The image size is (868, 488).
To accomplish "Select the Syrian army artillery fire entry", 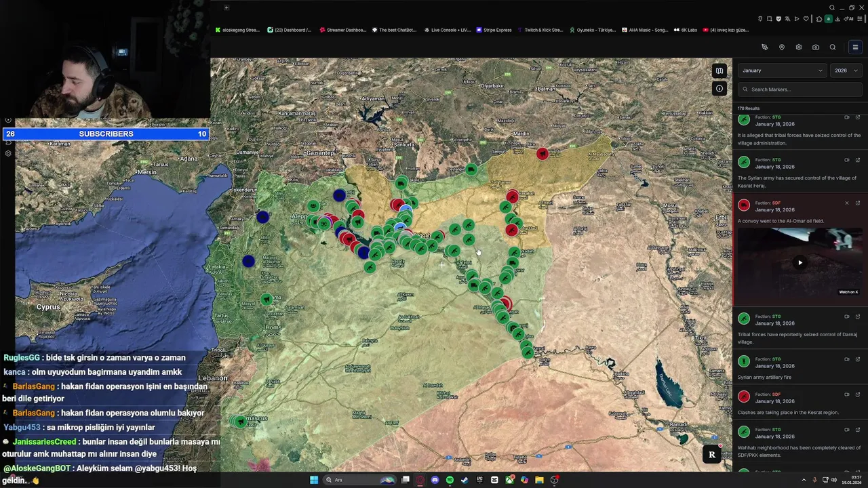I will point(800,368).
